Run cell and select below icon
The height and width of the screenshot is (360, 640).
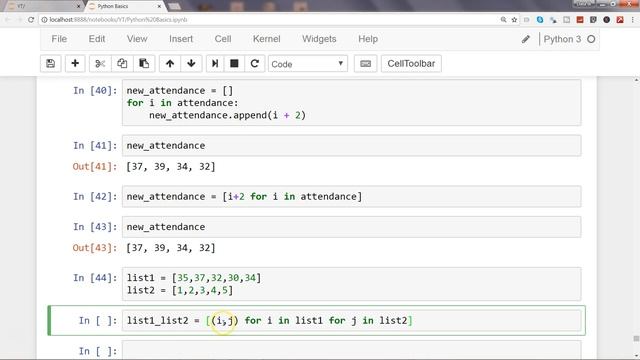[x=215, y=64]
